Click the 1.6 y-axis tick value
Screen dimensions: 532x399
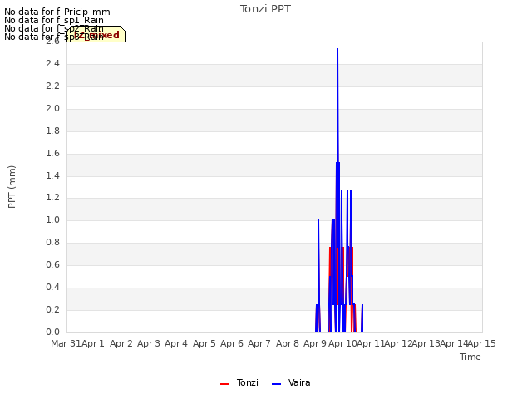(x=52, y=153)
